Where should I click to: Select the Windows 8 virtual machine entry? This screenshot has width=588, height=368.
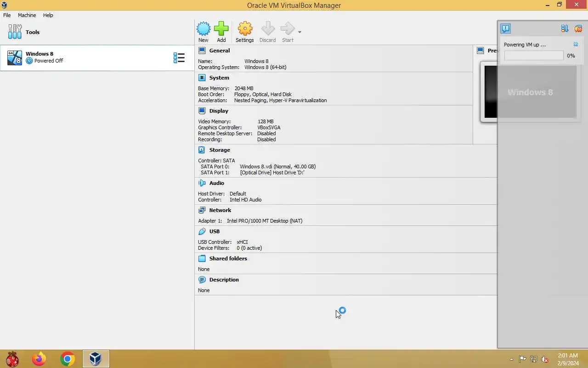point(97,57)
